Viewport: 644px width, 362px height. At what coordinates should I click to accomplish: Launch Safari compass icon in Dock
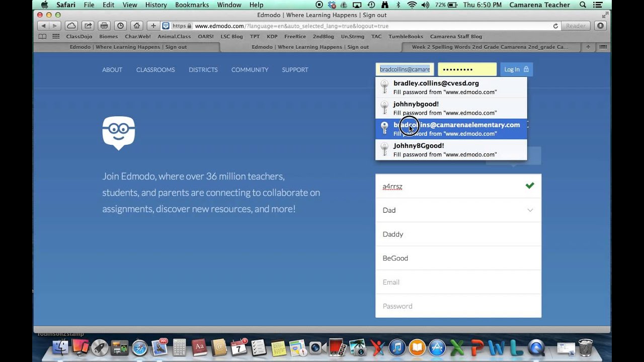[x=140, y=347]
